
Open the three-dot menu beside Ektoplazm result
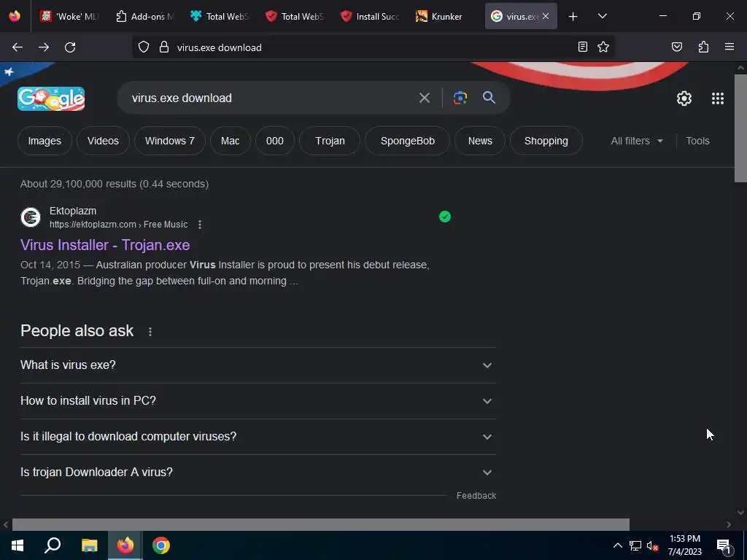click(x=200, y=225)
